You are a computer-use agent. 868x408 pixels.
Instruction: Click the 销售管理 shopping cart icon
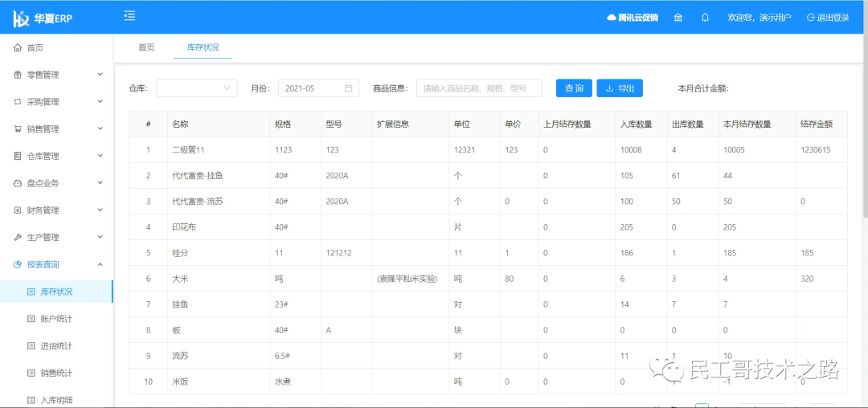pos(18,129)
